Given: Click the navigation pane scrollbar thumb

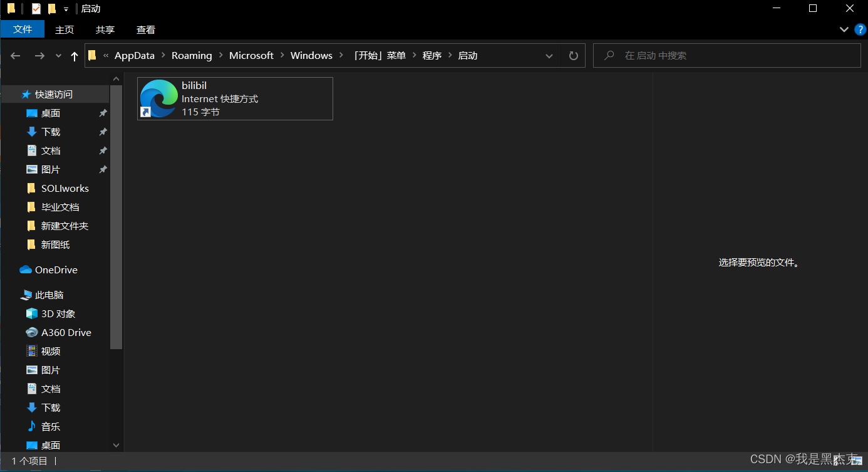Looking at the screenshot, I should pyautogui.click(x=116, y=217).
